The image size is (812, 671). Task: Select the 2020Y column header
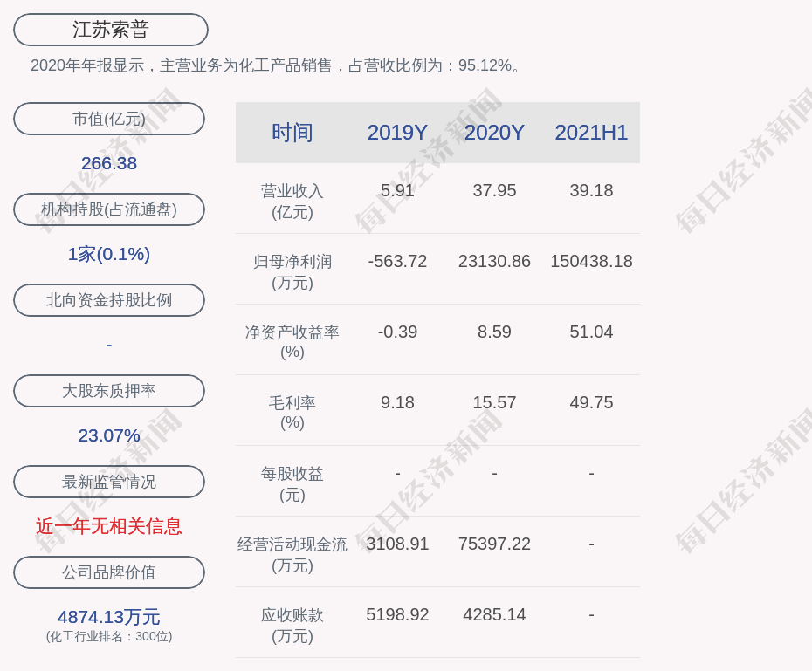click(x=494, y=133)
